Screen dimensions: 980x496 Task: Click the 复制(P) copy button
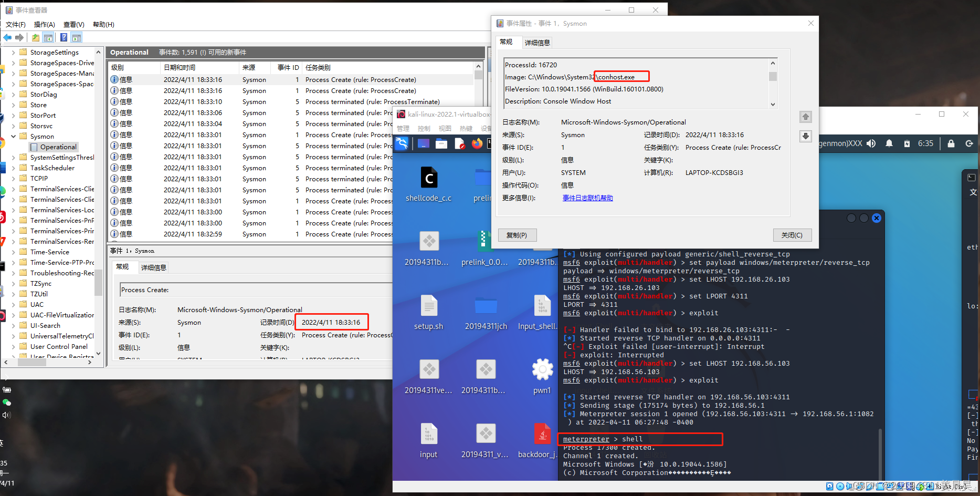point(517,235)
